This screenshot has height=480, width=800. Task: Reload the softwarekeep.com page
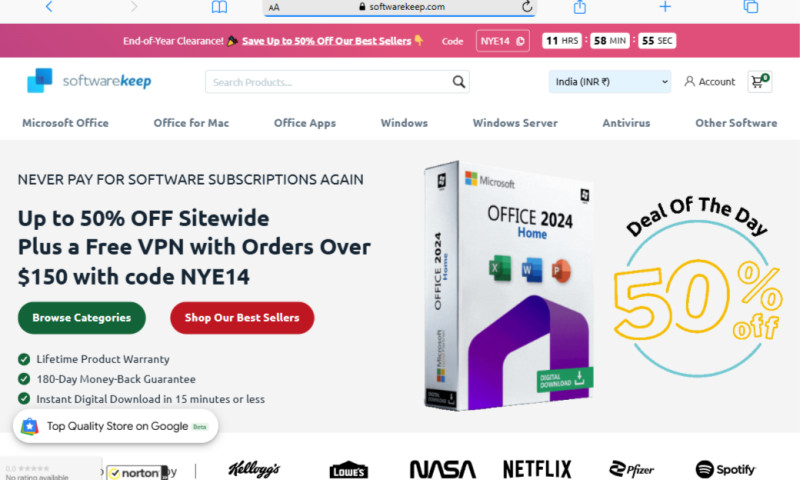point(527,7)
